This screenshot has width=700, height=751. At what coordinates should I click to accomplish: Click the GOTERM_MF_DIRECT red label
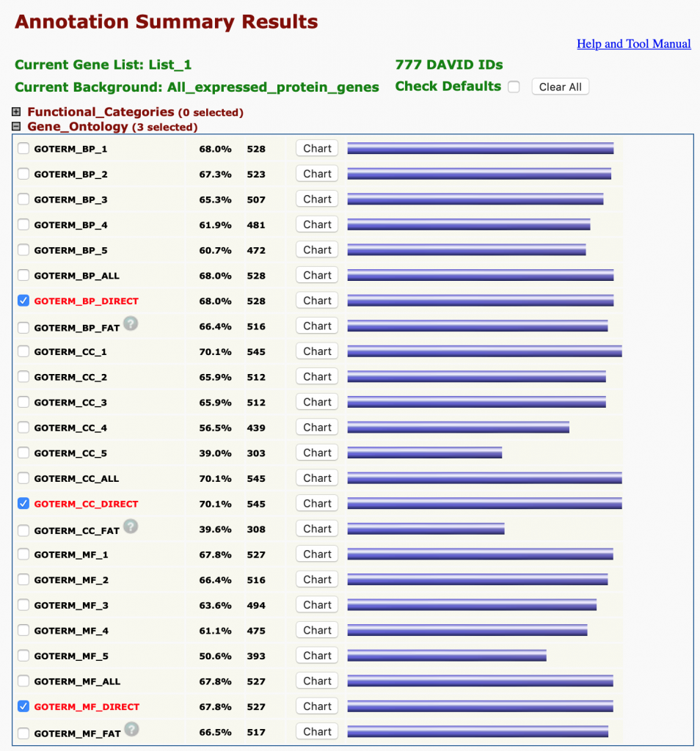87,707
